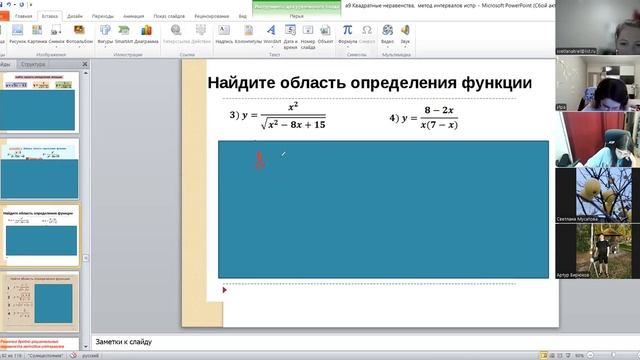
Task: Click the Солнцестояние theme name in status bar
Action: [x=45, y=356]
